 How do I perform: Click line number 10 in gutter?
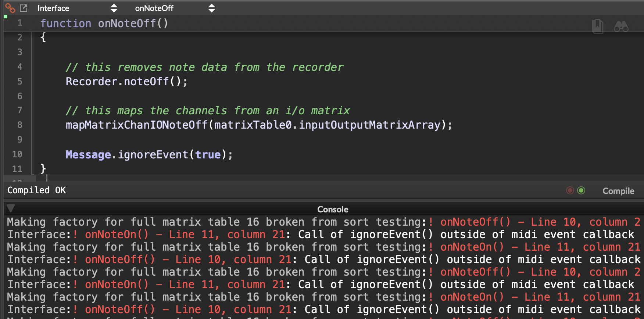[17, 154]
